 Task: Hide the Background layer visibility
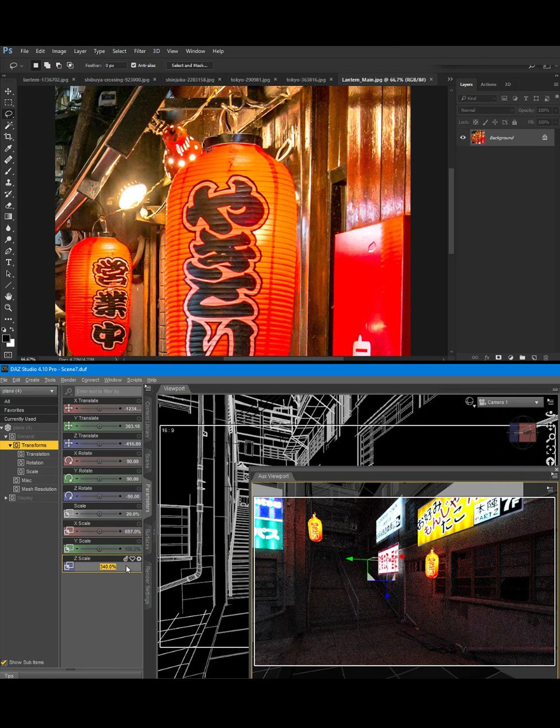[463, 137]
